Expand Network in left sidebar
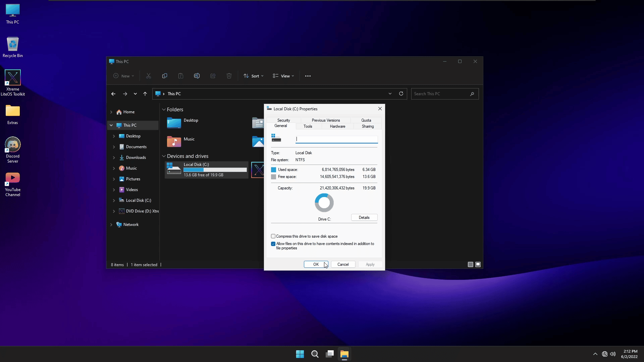The image size is (644, 362). pyautogui.click(x=111, y=225)
